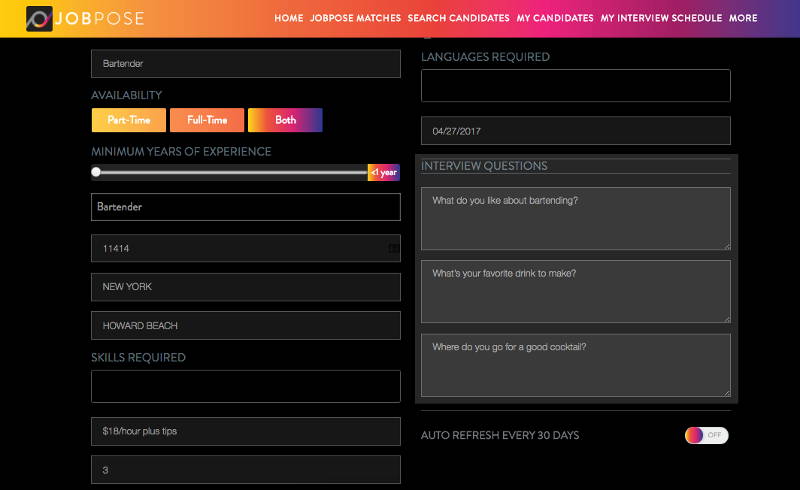Edit 'What do you like about bartending?' question
Image resolution: width=800 pixels, height=490 pixels.
pyautogui.click(x=576, y=218)
